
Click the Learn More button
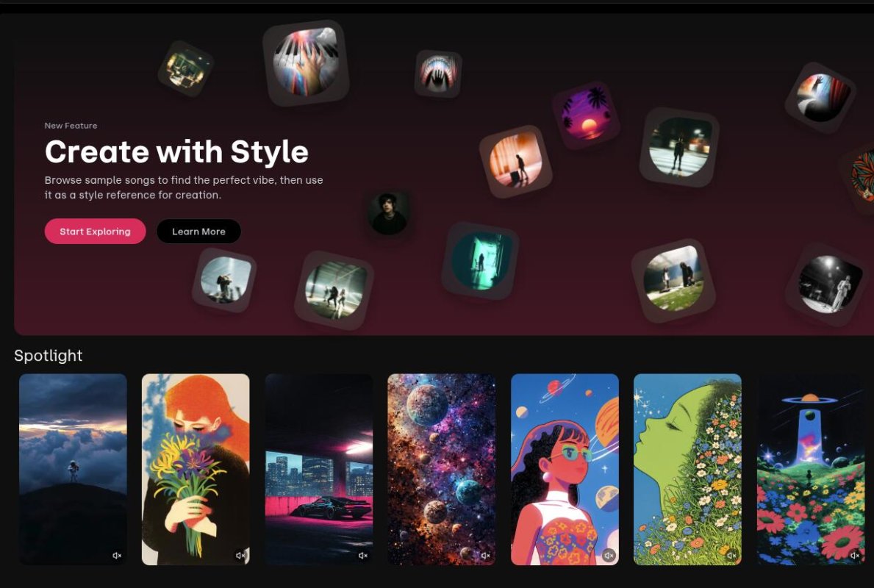click(198, 231)
